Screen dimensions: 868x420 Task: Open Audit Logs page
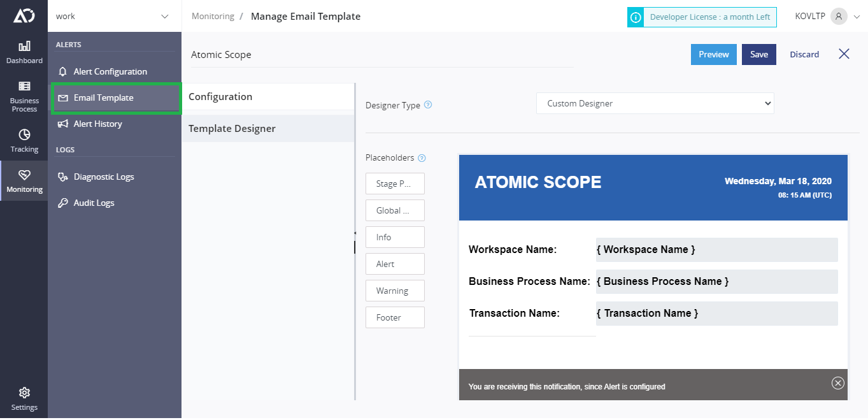click(94, 203)
